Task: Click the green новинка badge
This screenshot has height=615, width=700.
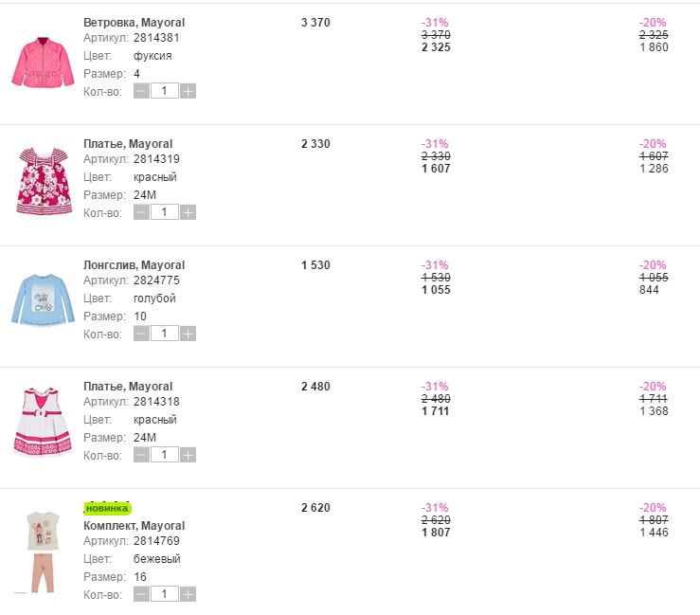Action: [x=107, y=509]
